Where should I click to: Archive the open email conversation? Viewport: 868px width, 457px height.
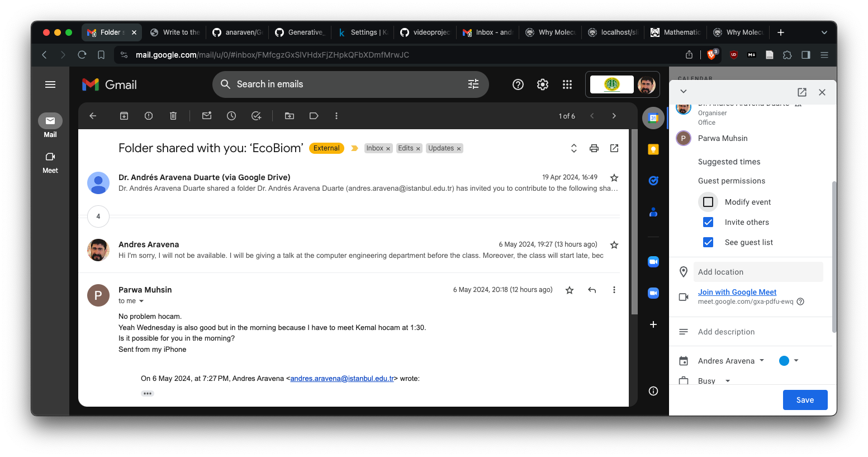[x=124, y=116]
